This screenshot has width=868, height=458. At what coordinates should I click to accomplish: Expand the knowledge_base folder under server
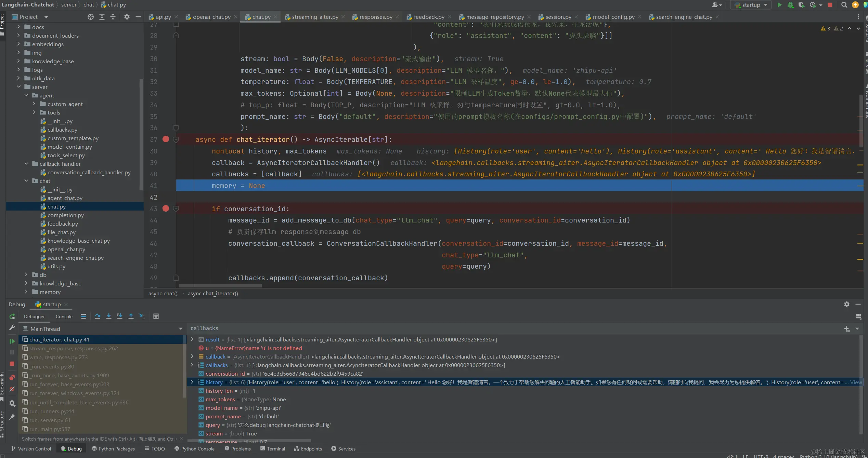point(26,283)
